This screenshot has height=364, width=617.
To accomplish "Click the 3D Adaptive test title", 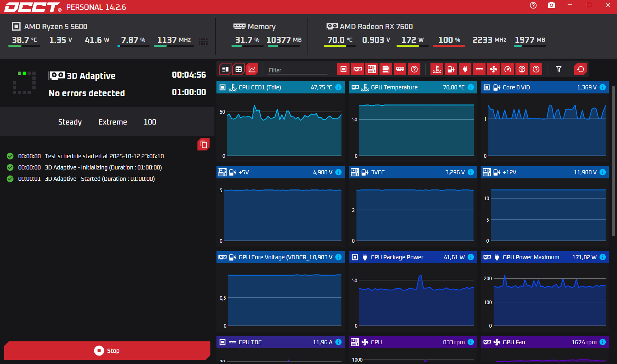I will click(x=91, y=76).
